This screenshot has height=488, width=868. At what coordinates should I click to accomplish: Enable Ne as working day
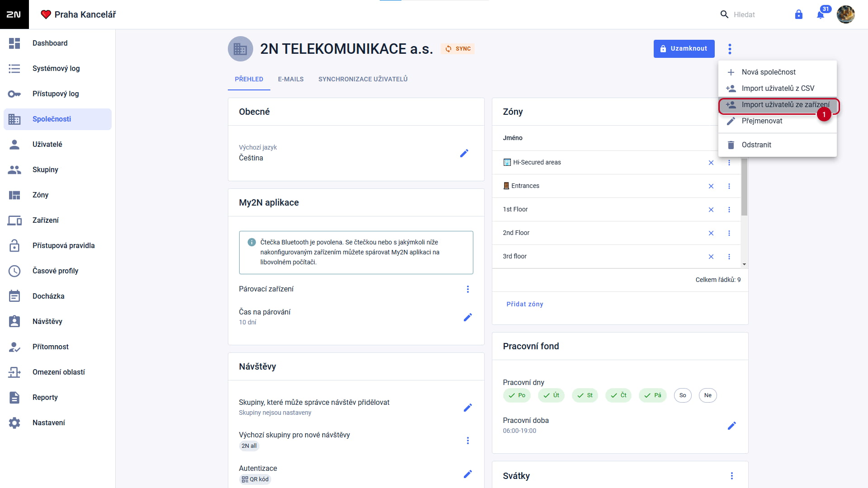click(x=708, y=395)
